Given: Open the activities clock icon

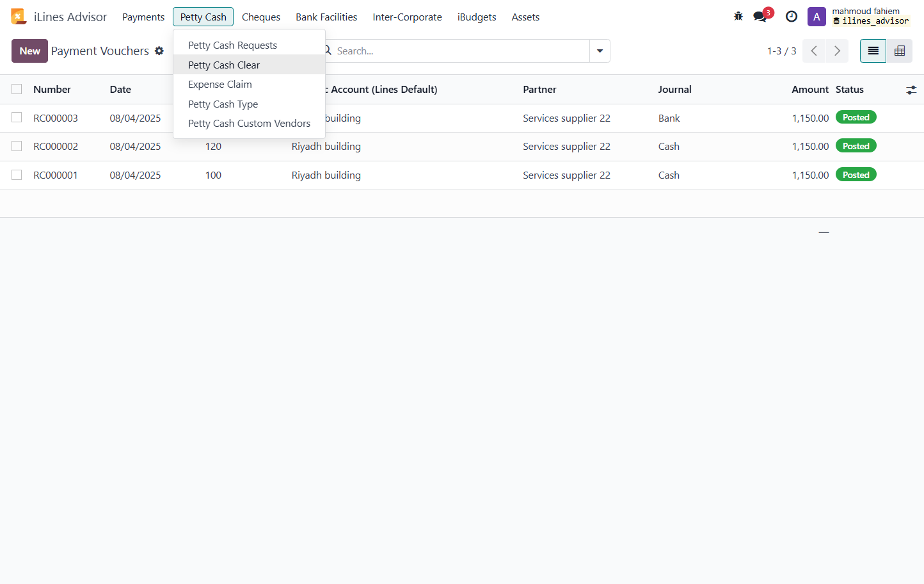Looking at the screenshot, I should pos(792,17).
